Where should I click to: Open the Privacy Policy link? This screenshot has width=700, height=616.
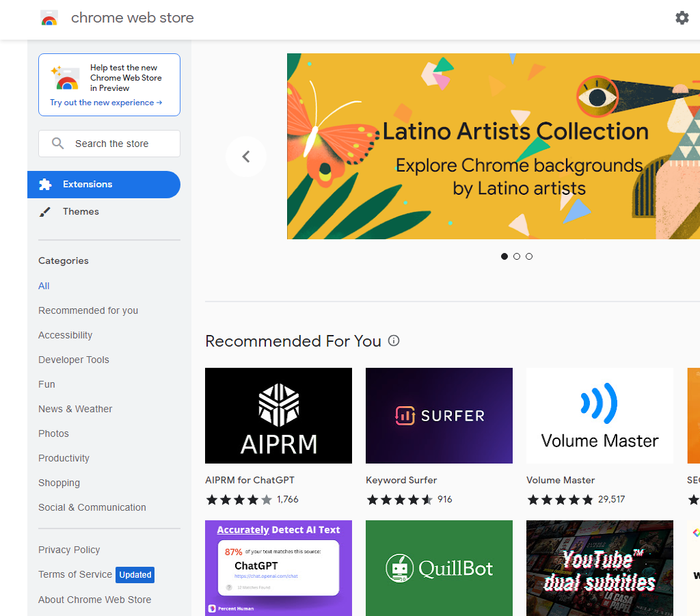coord(69,550)
